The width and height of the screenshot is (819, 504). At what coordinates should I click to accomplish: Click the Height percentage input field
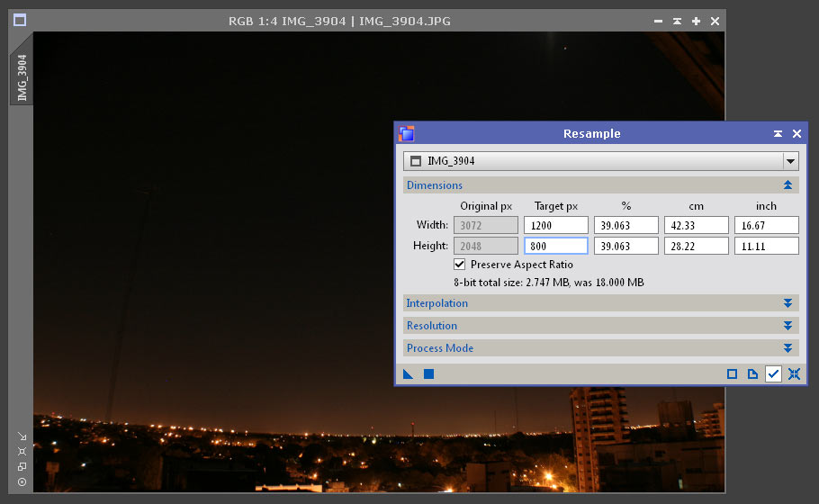[x=625, y=246]
